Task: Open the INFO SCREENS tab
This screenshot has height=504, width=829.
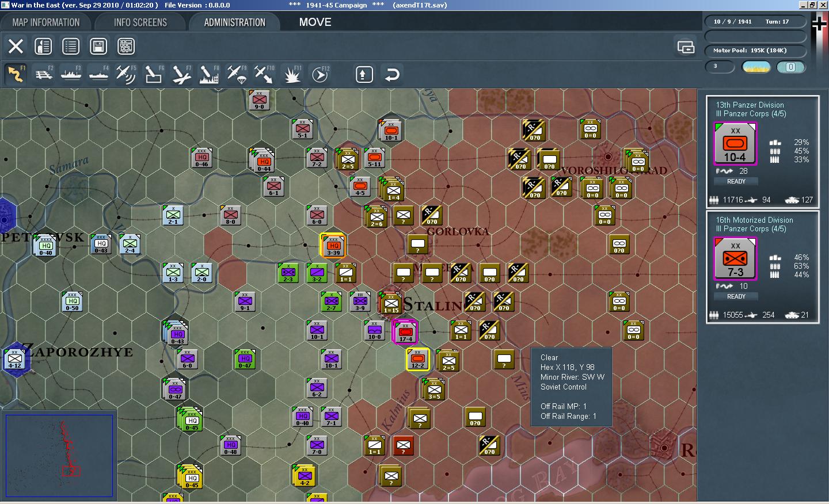Action: click(140, 22)
